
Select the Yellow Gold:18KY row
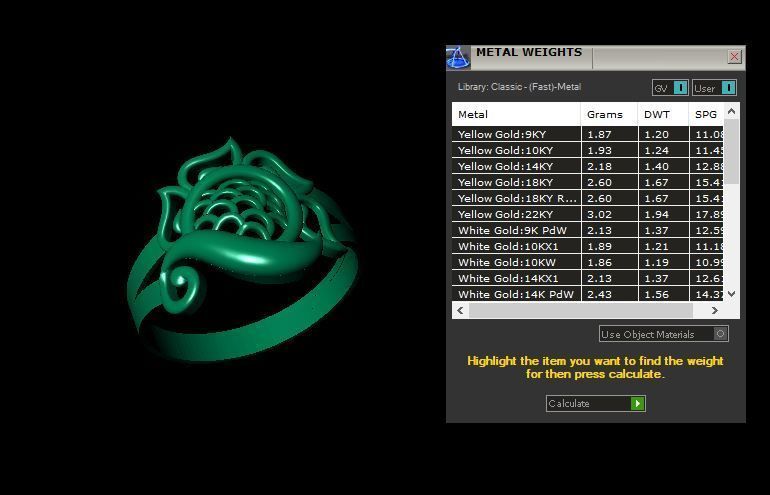587,182
